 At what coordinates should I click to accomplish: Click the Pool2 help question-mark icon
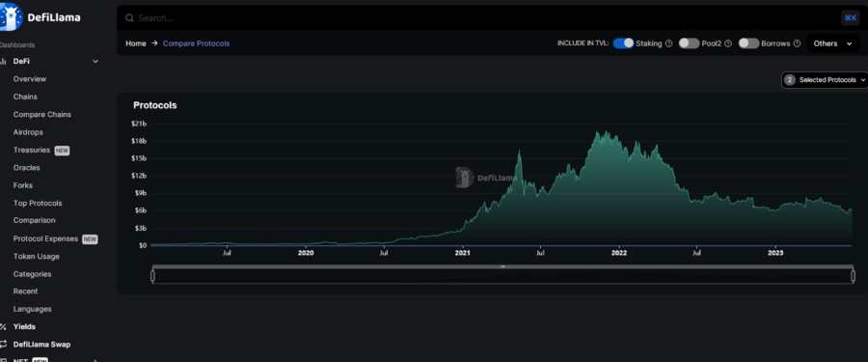pos(728,43)
